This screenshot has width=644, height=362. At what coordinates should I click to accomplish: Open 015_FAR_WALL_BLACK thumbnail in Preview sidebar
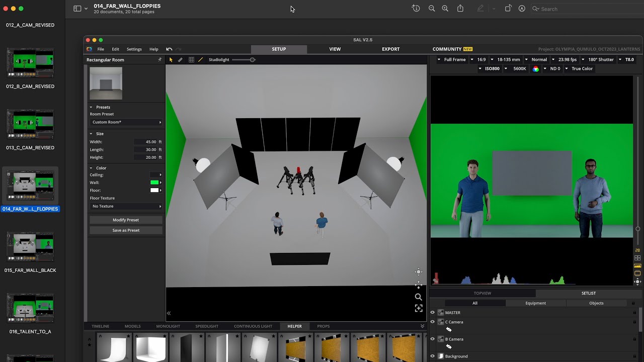30,246
